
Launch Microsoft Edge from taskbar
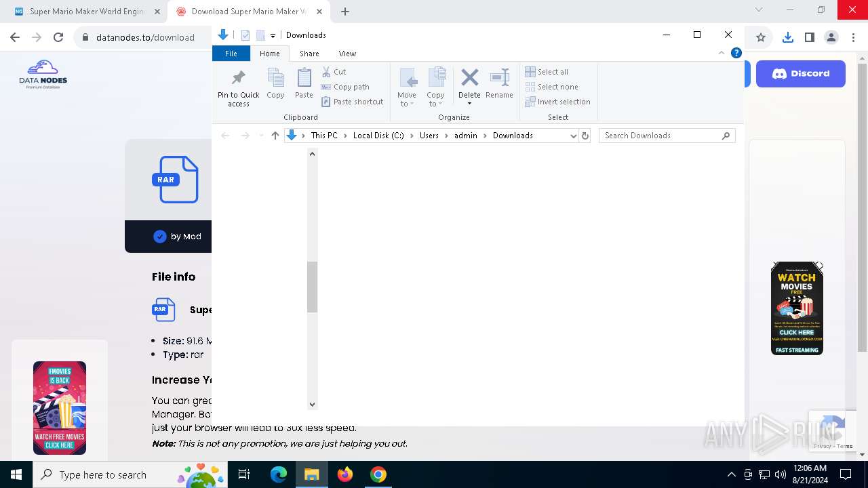point(279,474)
